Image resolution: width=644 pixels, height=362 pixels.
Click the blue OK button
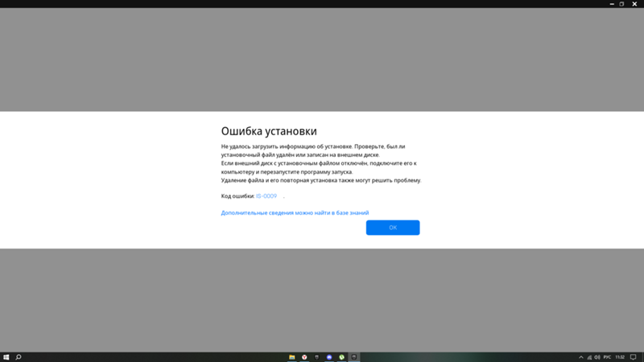click(x=392, y=228)
